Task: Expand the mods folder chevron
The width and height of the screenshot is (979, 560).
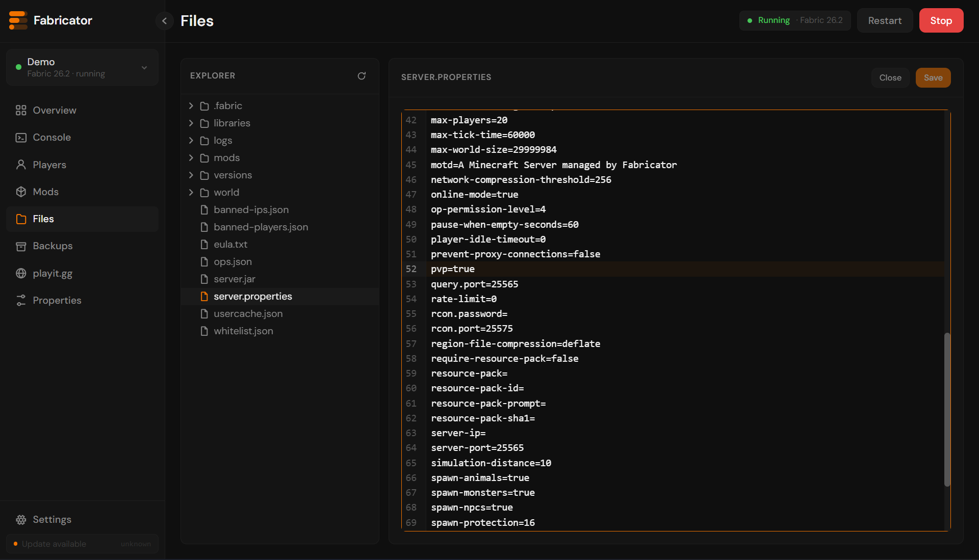Action: 191,158
